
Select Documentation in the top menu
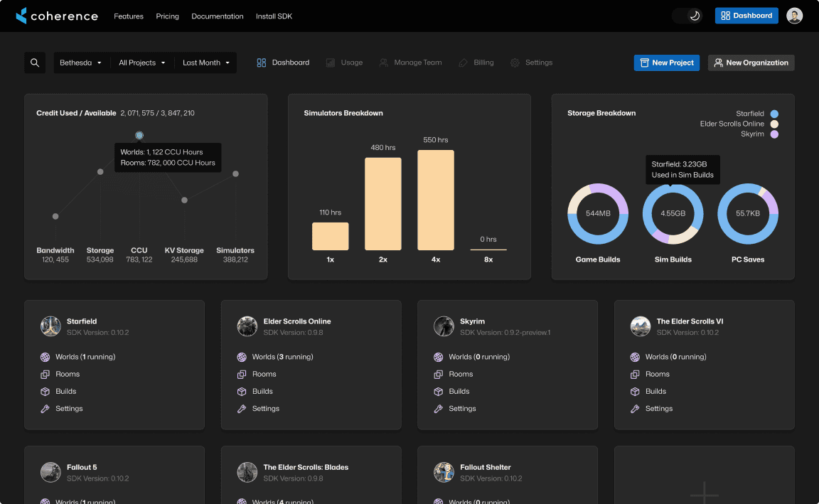click(x=217, y=16)
